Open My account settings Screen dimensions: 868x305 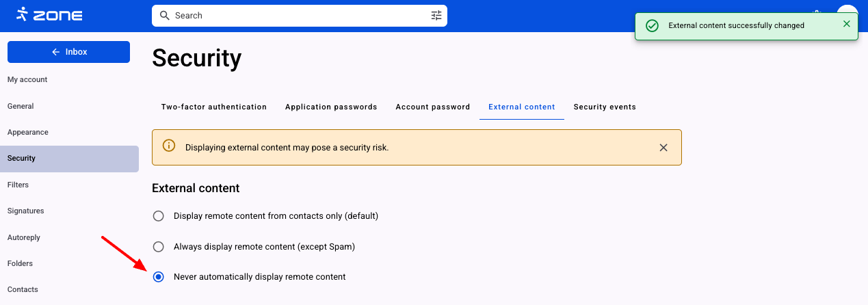tap(27, 79)
